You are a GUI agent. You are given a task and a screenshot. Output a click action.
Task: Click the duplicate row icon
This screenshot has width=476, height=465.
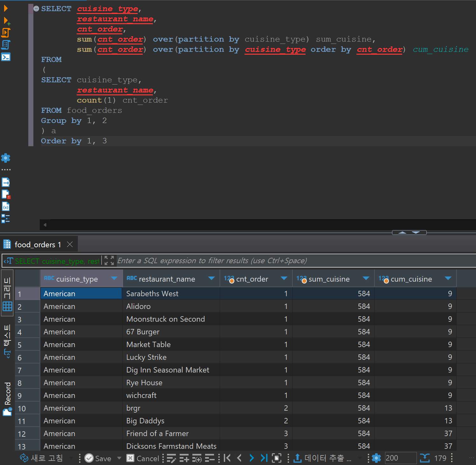pos(197,458)
